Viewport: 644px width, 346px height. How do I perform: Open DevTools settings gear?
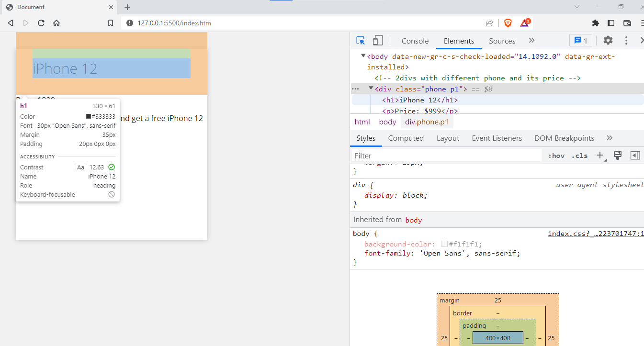tap(608, 41)
